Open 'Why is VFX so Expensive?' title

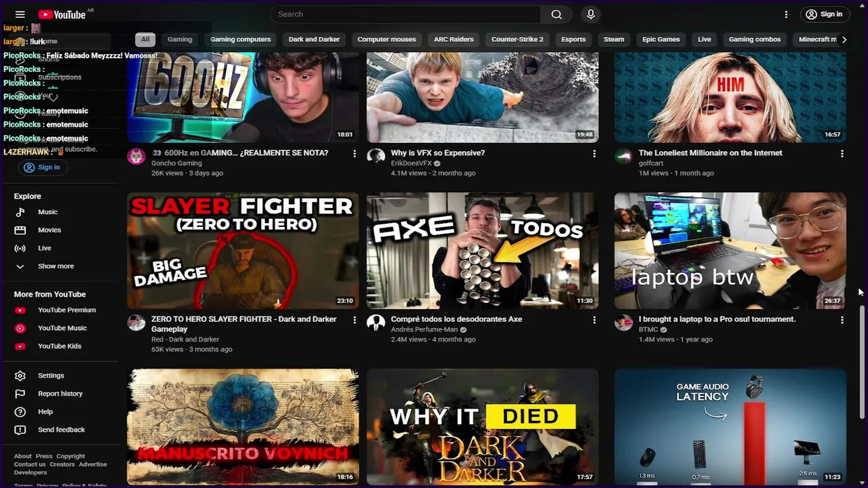438,153
